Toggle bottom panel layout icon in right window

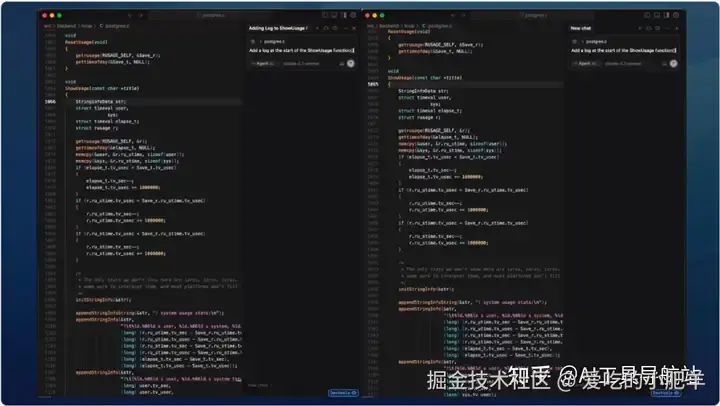coord(657,15)
